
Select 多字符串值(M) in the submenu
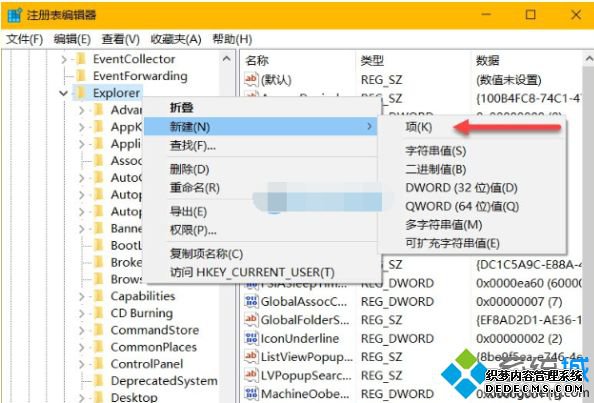(x=472, y=225)
